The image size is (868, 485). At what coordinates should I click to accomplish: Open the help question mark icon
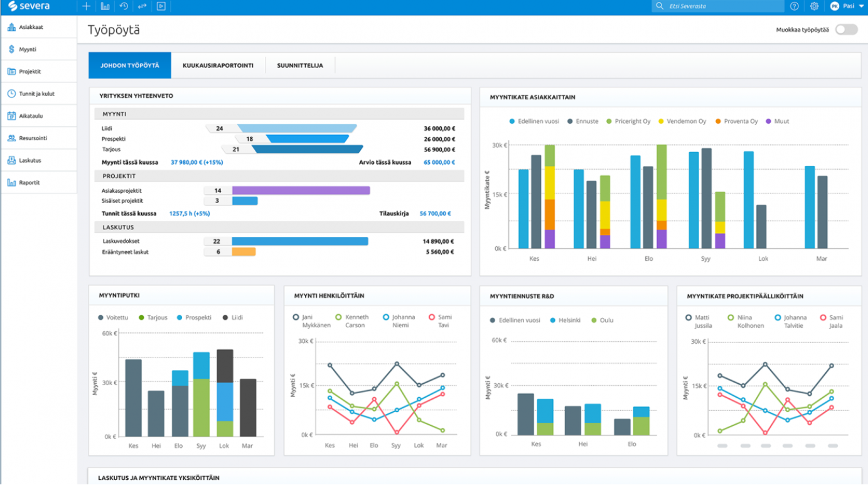pos(795,6)
